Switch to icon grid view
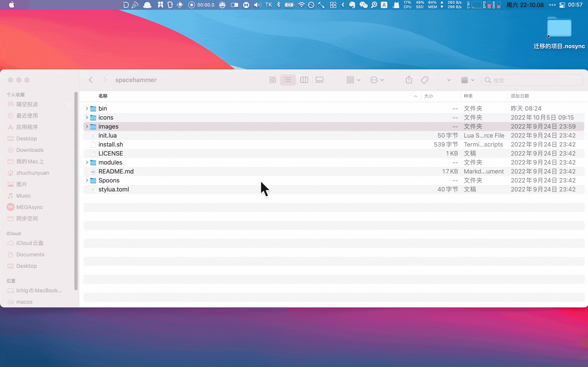This screenshot has width=588, height=367. point(273,80)
